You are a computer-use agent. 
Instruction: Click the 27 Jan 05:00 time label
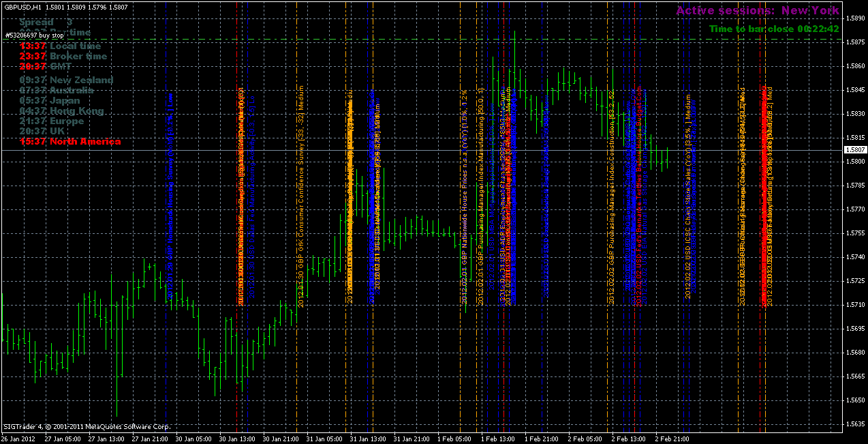(63, 439)
